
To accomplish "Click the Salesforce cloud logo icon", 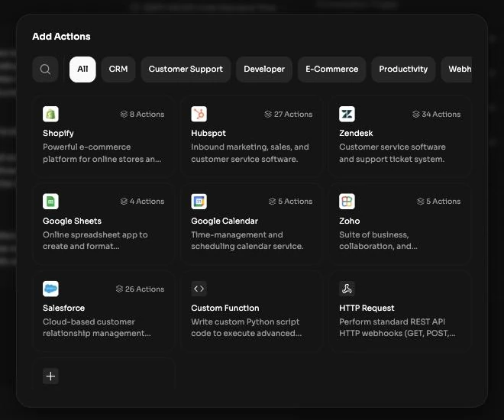I will [x=50, y=289].
